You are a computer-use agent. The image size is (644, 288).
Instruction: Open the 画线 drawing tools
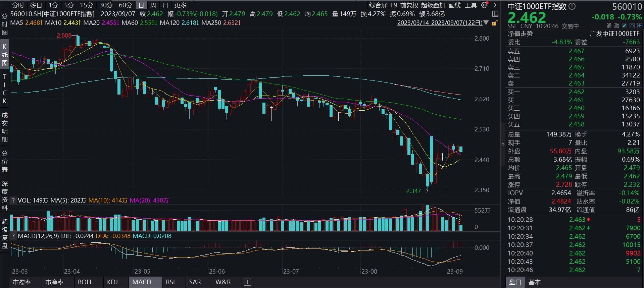(x=455, y=5)
